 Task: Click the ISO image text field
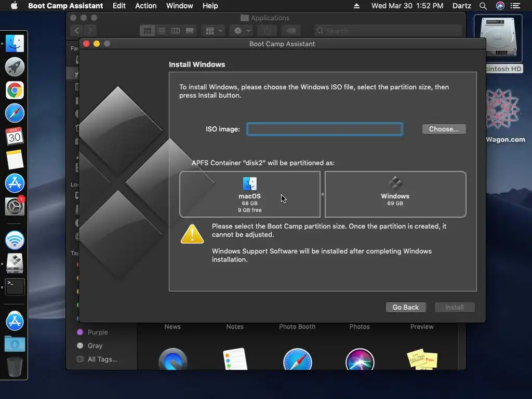click(x=325, y=129)
